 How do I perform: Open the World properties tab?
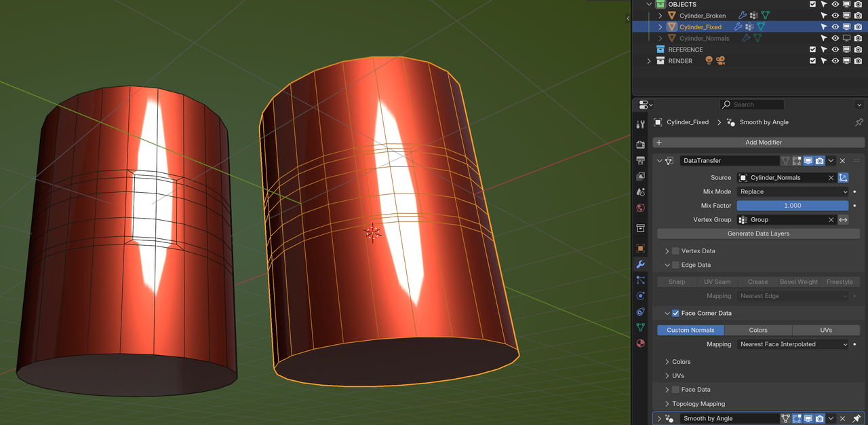tap(640, 208)
